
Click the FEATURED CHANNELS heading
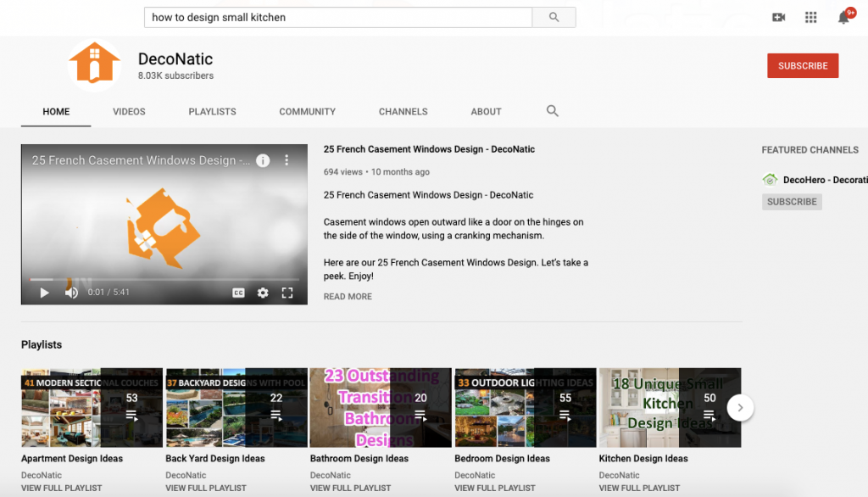point(810,149)
